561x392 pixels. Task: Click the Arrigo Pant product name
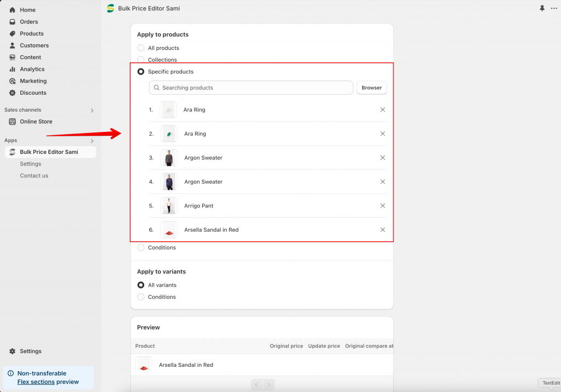[x=198, y=206]
